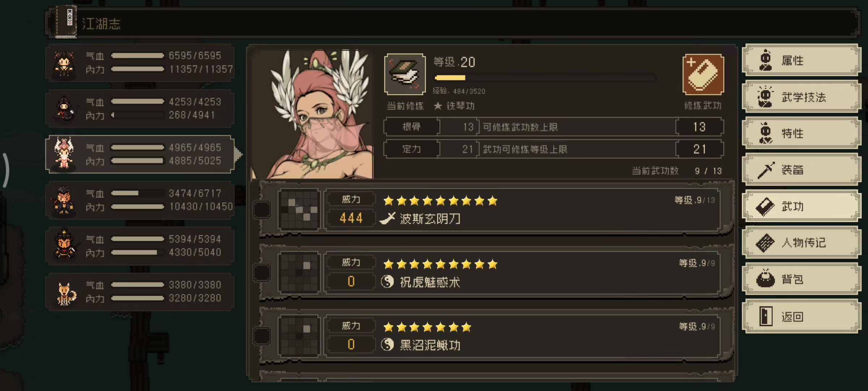Select the fox character portrait

click(65, 293)
